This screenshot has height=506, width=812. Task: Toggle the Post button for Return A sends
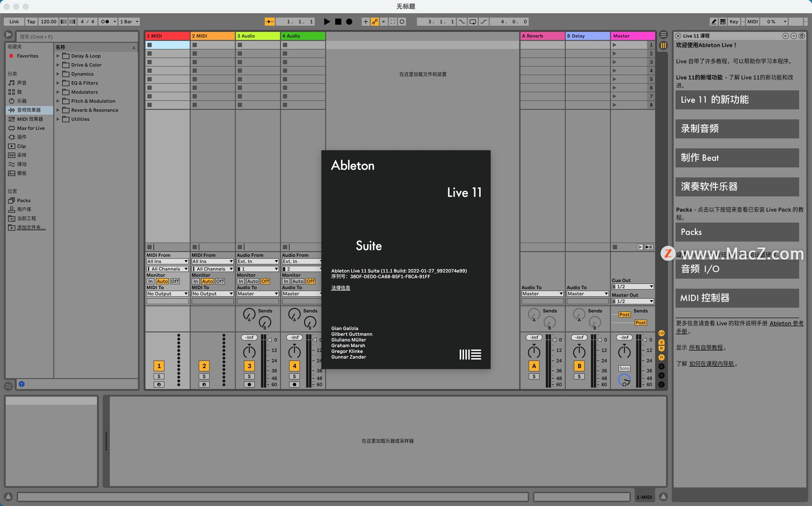tap(624, 315)
